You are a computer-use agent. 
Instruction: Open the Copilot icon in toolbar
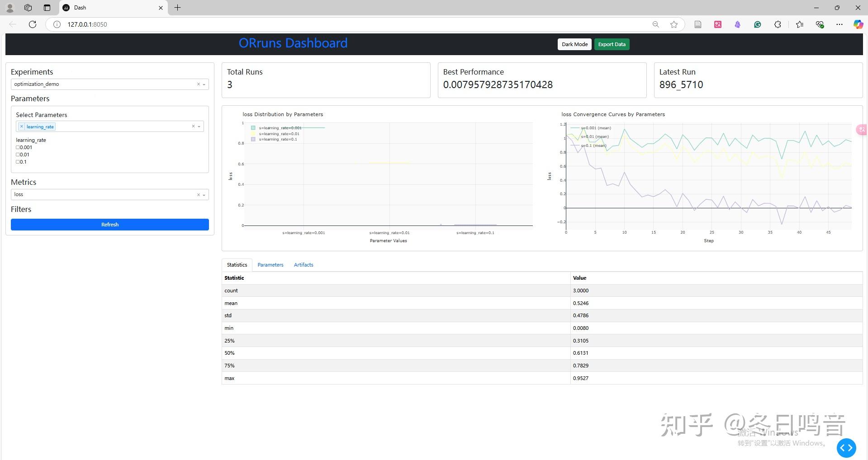(858, 24)
